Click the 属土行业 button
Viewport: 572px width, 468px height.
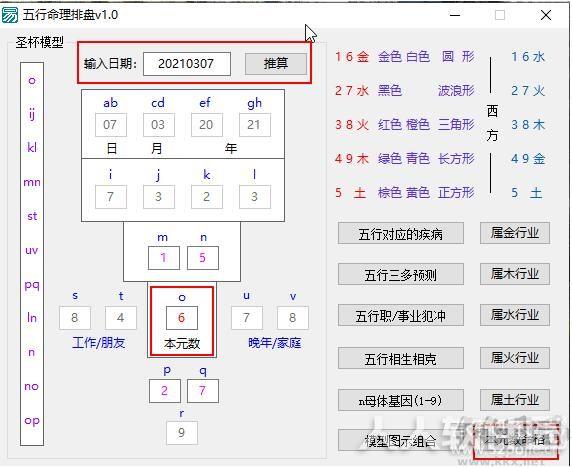[x=515, y=400]
